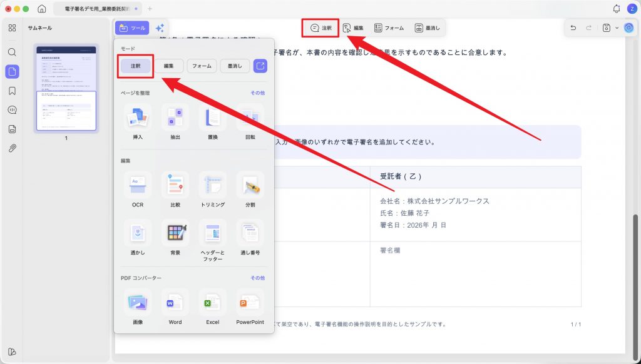The height and width of the screenshot is (364, 641).
Task: Choose 編集 in the モード panel
Action: (168, 66)
